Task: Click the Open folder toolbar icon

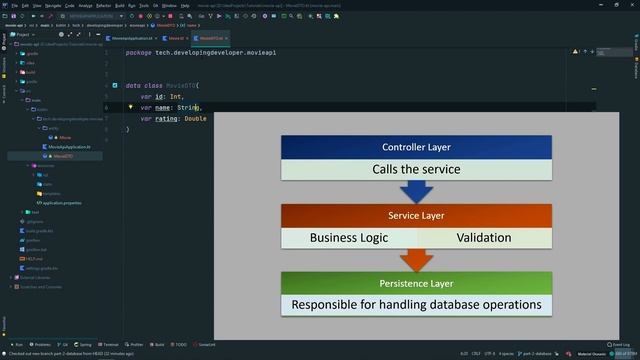Action: click(x=5, y=16)
